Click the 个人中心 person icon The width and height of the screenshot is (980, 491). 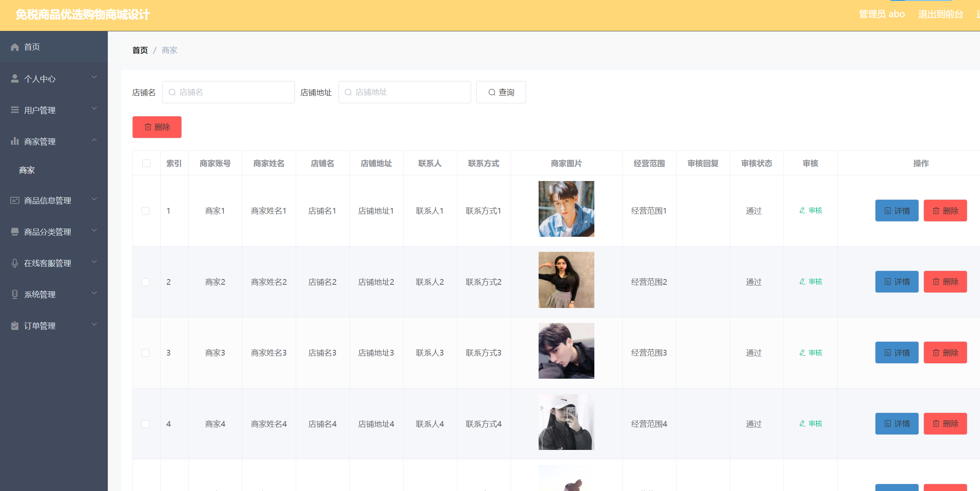(x=15, y=79)
